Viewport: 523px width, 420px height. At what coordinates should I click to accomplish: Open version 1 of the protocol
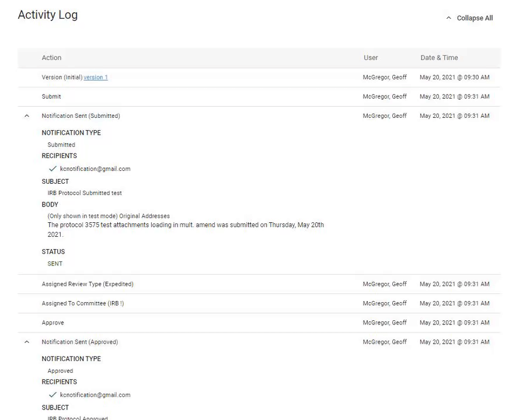pyautogui.click(x=95, y=77)
